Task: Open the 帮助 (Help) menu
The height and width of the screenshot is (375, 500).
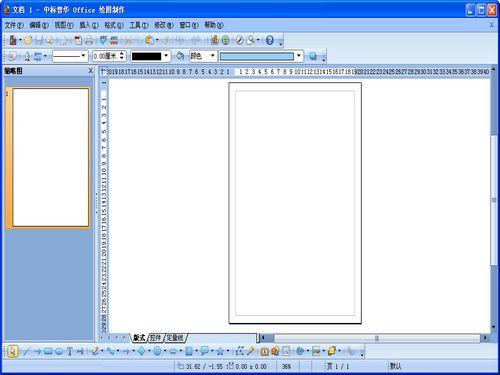Action: click(x=214, y=25)
